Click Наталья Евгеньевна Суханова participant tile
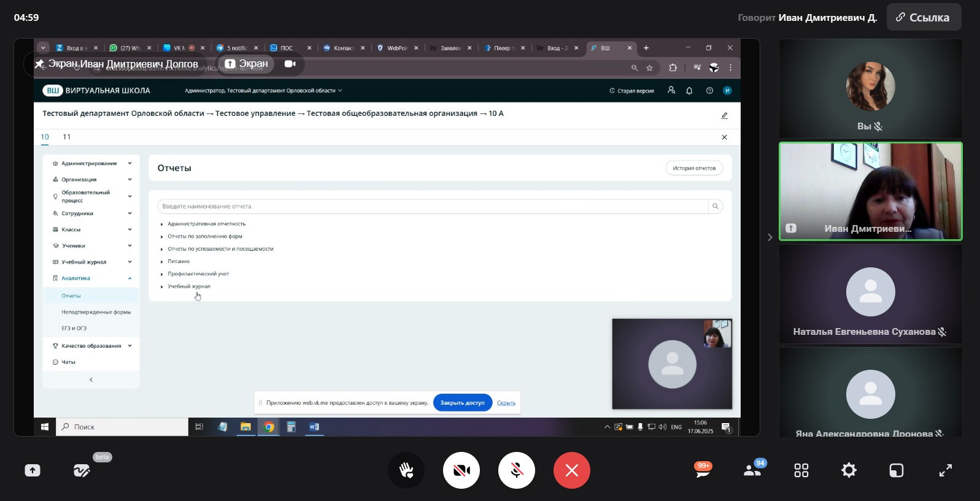Image resolution: width=980 pixels, height=501 pixels. pos(870,294)
